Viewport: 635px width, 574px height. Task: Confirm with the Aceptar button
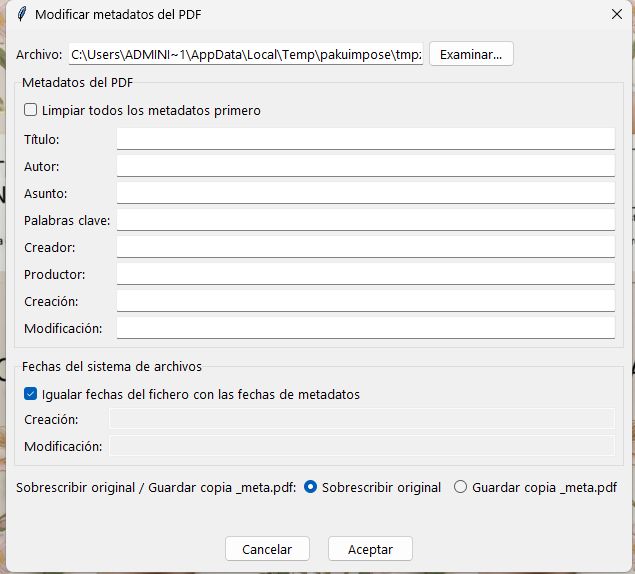(x=370, y=549)
